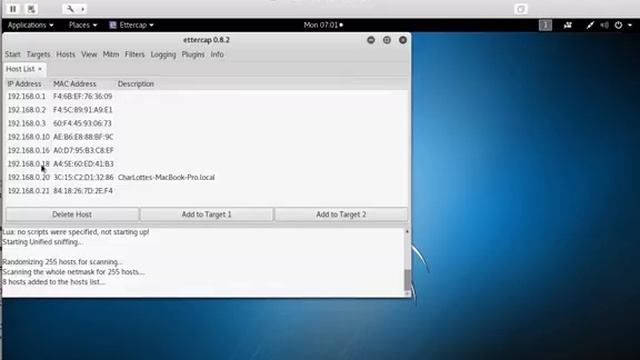Open volume control speaker icon
This screenshot has width=640, height=360.
point(604,25)
